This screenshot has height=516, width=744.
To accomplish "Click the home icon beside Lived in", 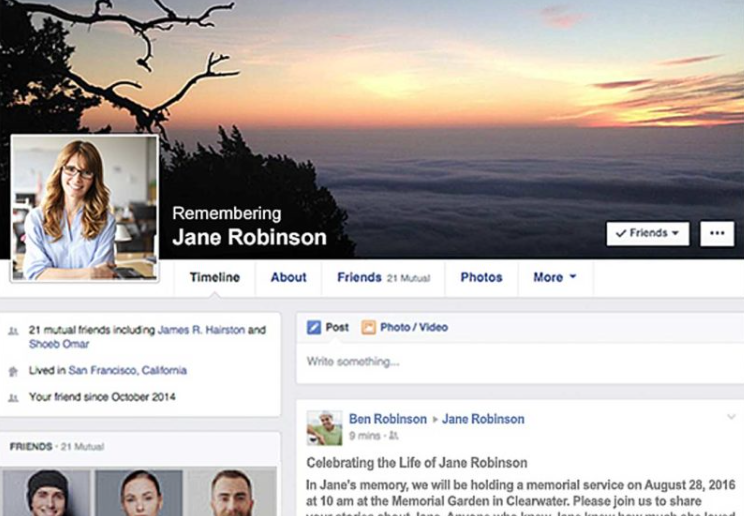I will pos(13,371).
